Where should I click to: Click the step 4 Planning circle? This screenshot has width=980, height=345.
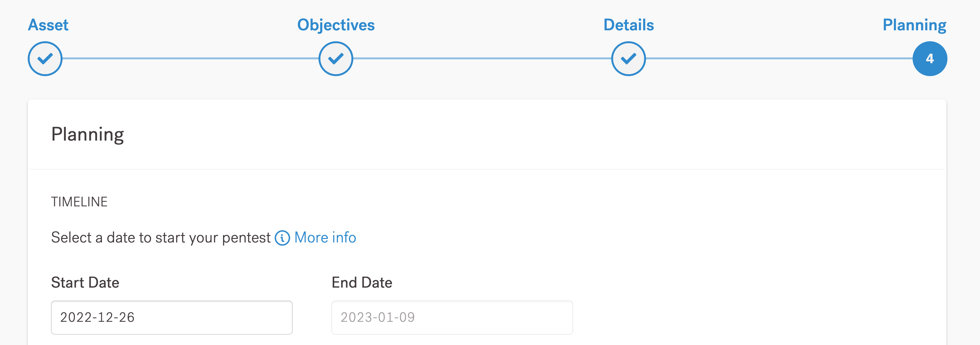(929, 59)
